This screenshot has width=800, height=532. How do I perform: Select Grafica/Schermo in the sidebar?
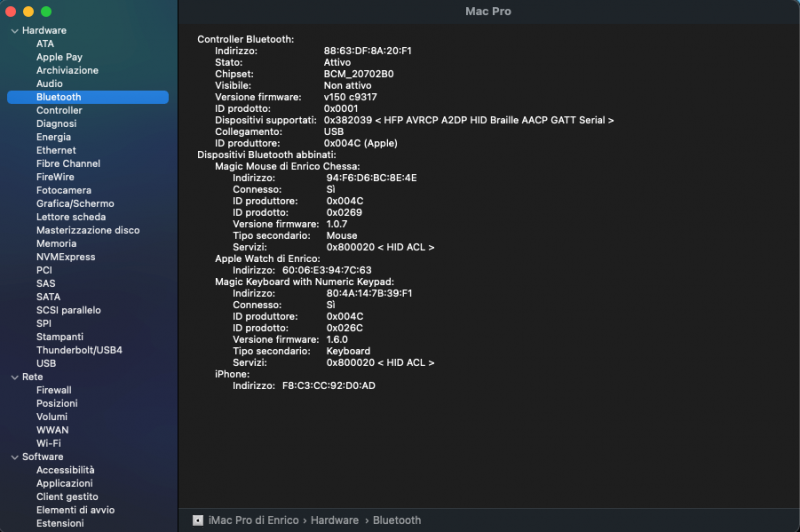tap(75, 203)
